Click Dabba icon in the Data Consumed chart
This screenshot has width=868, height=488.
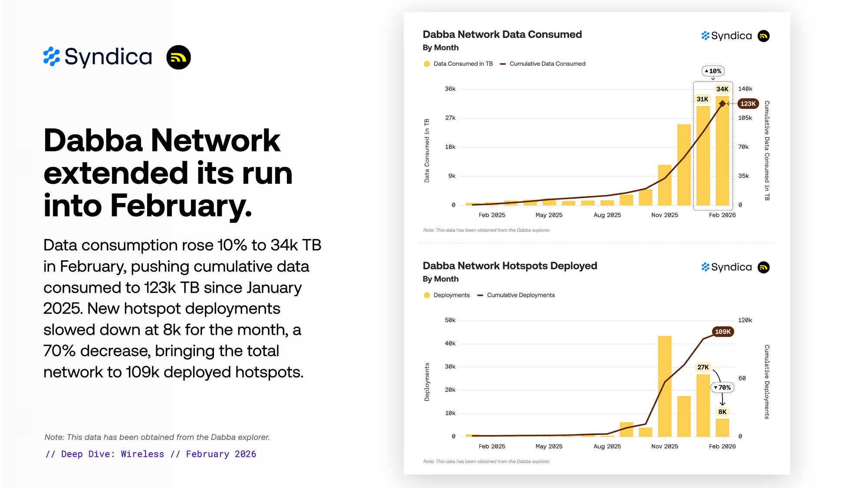point(763,36)
